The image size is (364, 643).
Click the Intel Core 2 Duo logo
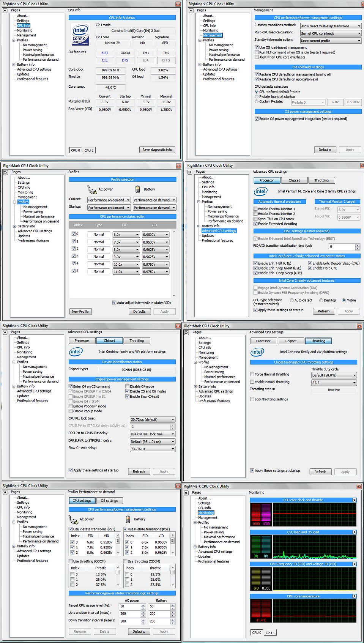click(x=80, y=34)
